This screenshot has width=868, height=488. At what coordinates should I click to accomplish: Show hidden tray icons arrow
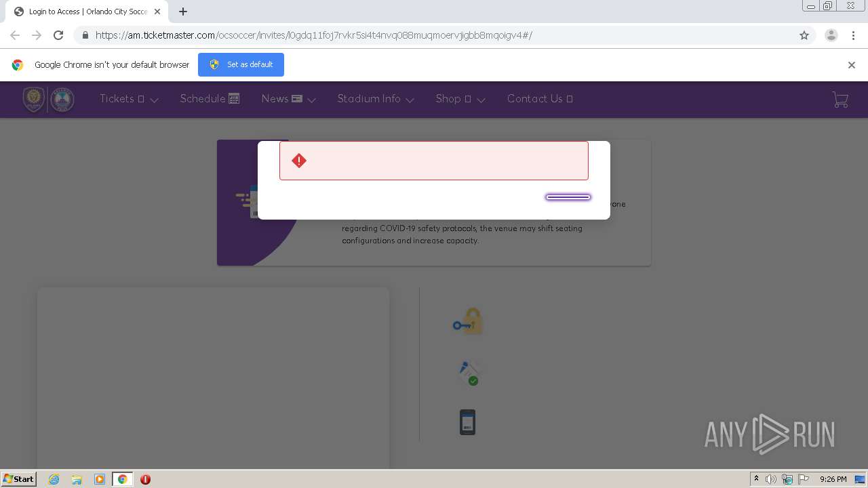pos(756,479)
